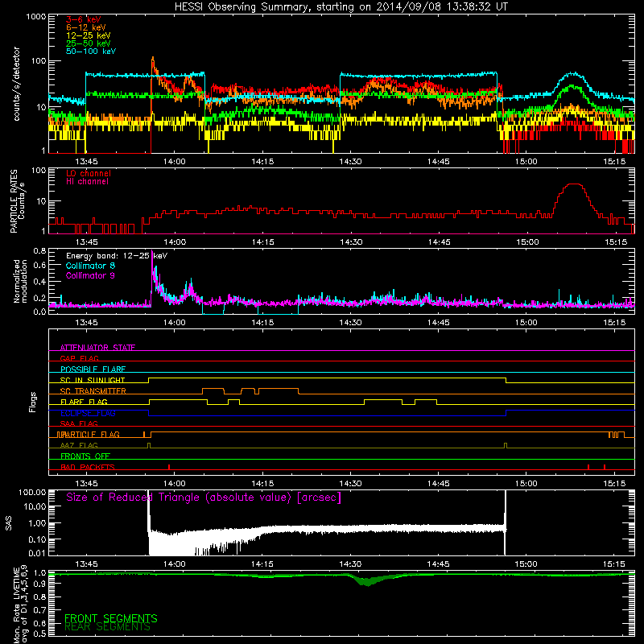Image resolution: width=644 pixels, height=644 pixels.
Task: Select the orange 6-12 keV legend label
Action: pos(86,27)
